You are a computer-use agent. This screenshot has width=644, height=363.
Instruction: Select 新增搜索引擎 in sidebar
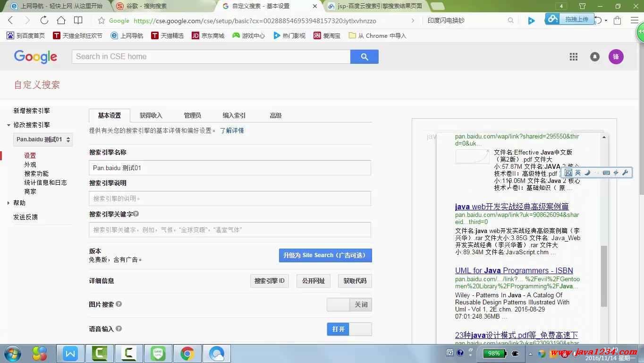(32, 111)
